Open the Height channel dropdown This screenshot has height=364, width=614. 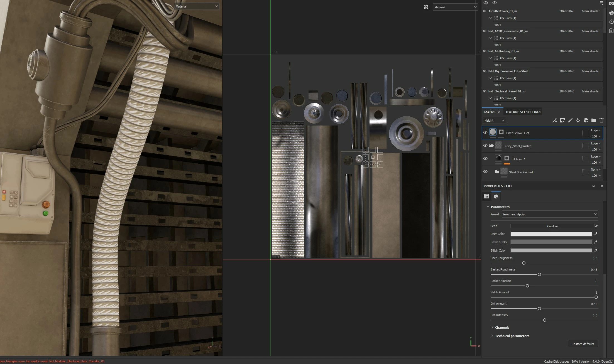tap(494, 120)
